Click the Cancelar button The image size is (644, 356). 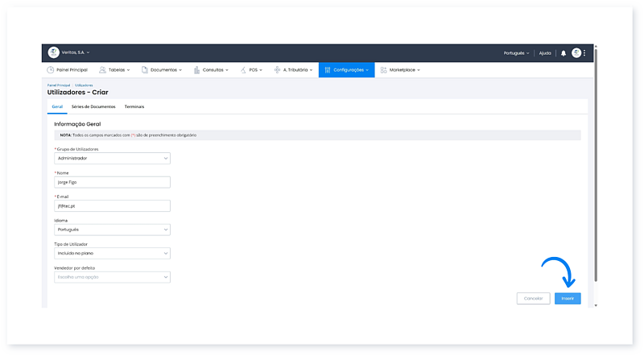(533, 299)
